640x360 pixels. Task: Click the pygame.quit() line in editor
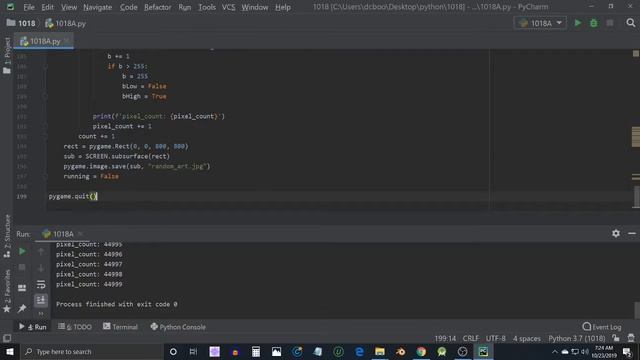[73, 197]
